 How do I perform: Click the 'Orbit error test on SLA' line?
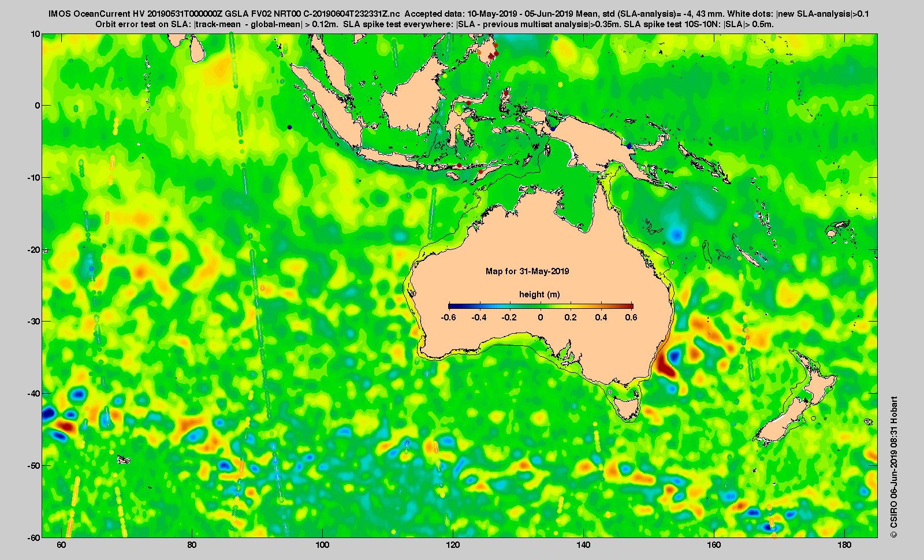tap(434, 24)
